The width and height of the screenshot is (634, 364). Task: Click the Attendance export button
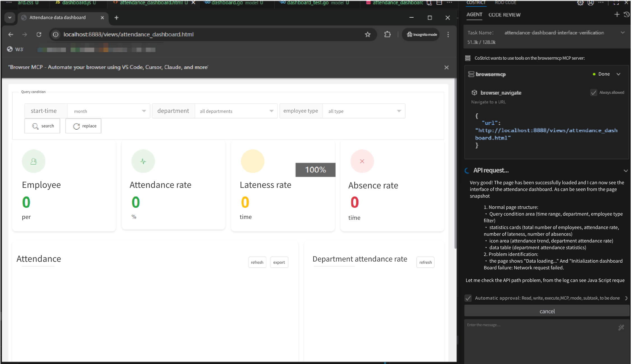279,262
